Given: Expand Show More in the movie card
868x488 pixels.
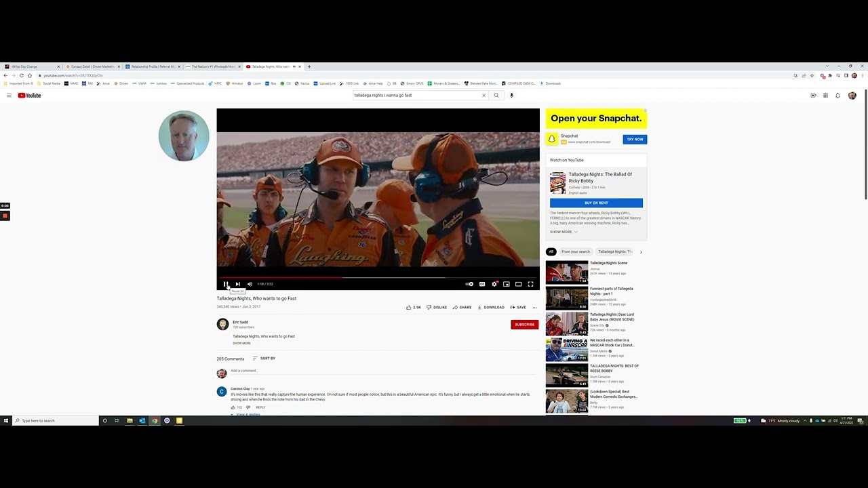Looking at the screenshot, I should tap(564, 232).
